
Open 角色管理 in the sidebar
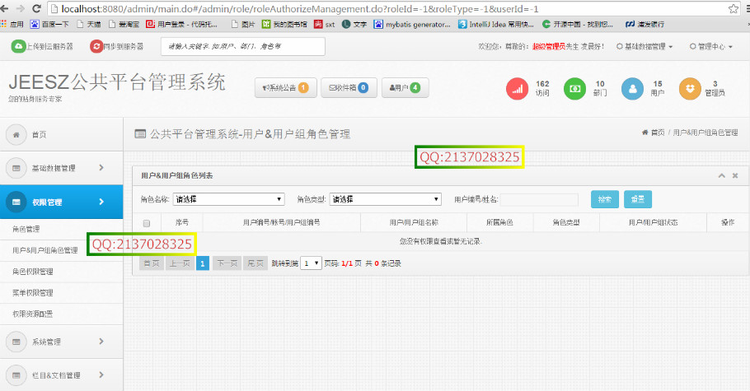(26, 229)
